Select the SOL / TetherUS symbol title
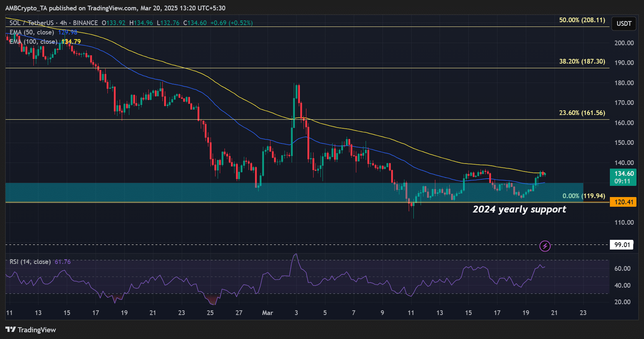 click(31, 23)
